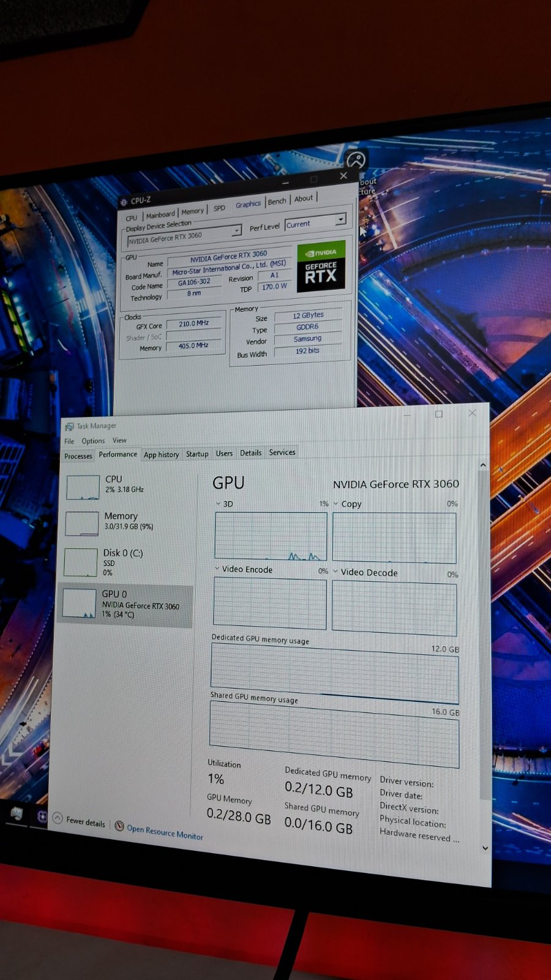Select the Memory mini graph thumbnail
The height and width of the screenshot is (980, 551).
click(x=82, y=524)
